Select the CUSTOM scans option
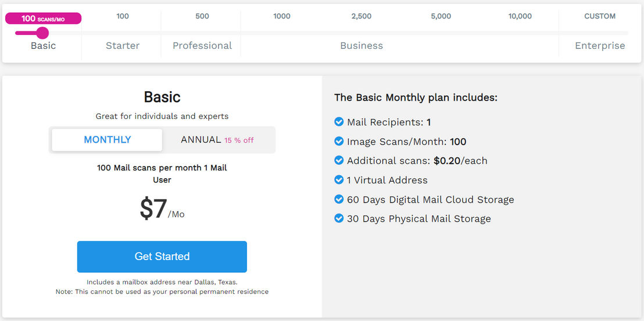644x321 pixels. coord(600,16)
